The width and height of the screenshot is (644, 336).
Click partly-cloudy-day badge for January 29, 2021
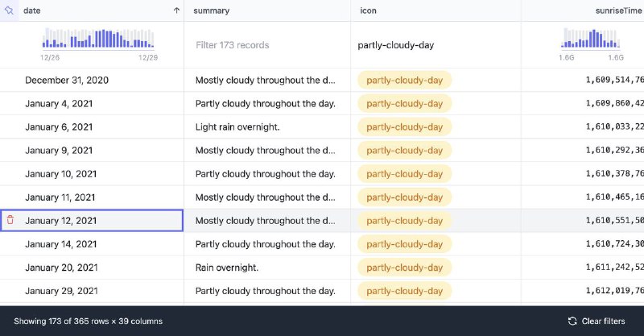click(x=404, y=291)
